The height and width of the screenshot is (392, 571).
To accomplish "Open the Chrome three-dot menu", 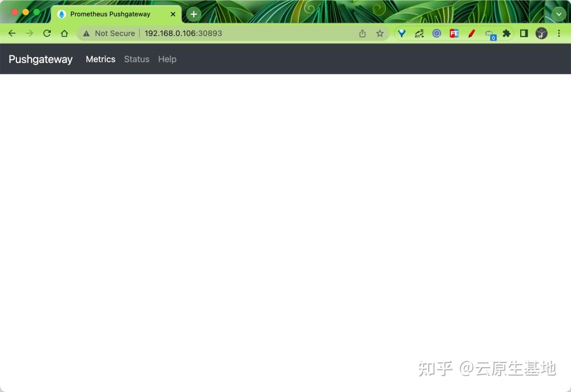I will [x=559, y=33].
